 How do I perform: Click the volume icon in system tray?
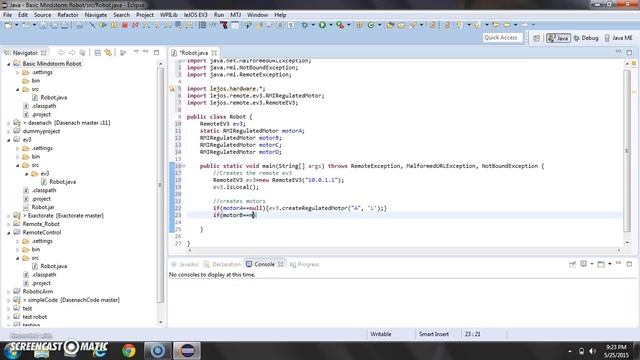tap(592, 351)
